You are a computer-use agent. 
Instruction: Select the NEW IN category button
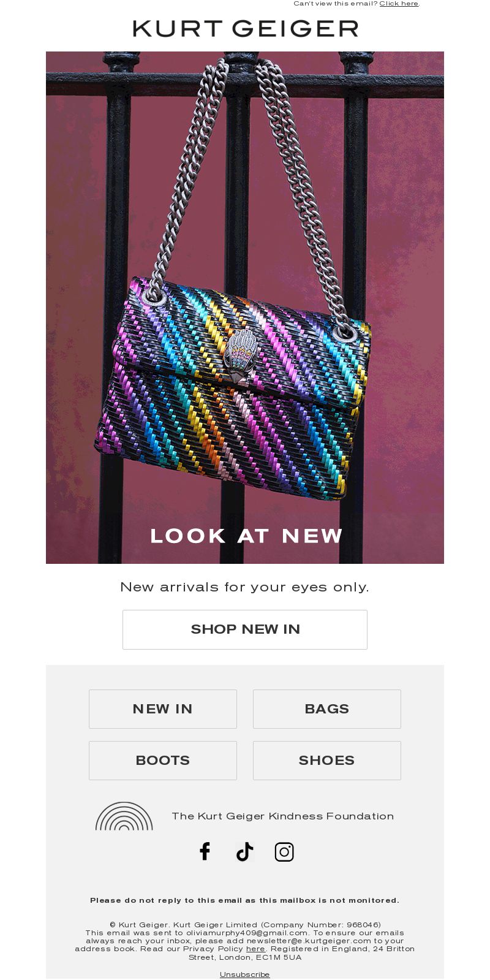pos(163,709)
